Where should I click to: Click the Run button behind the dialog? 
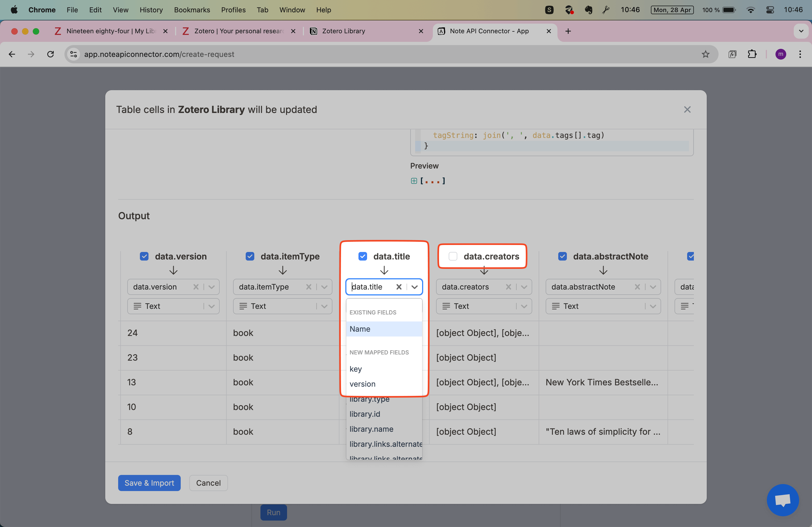click(x=273, y=512)
